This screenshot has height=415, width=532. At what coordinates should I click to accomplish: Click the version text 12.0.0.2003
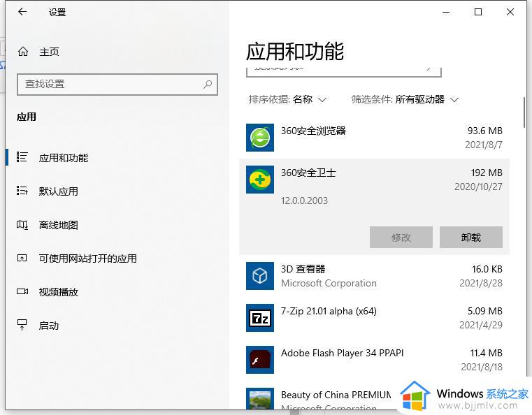[304, 201]
